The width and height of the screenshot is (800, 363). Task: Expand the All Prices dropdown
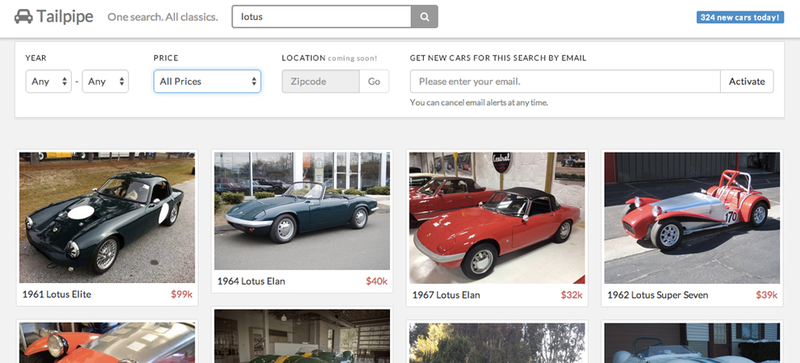[207, 81]
